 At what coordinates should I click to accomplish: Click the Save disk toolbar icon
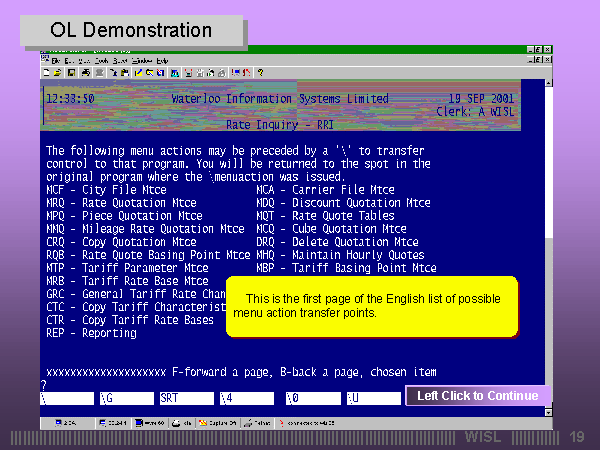[x=70, y=72]
